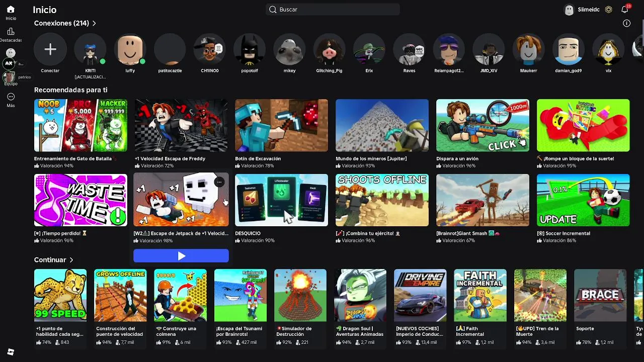Image resolution: width=644 pixels, height=362 pixels.
Task: Open [Brainrot] Giant Smash game thumbnail
Action: pyautogui.click(x=482, y=200)
